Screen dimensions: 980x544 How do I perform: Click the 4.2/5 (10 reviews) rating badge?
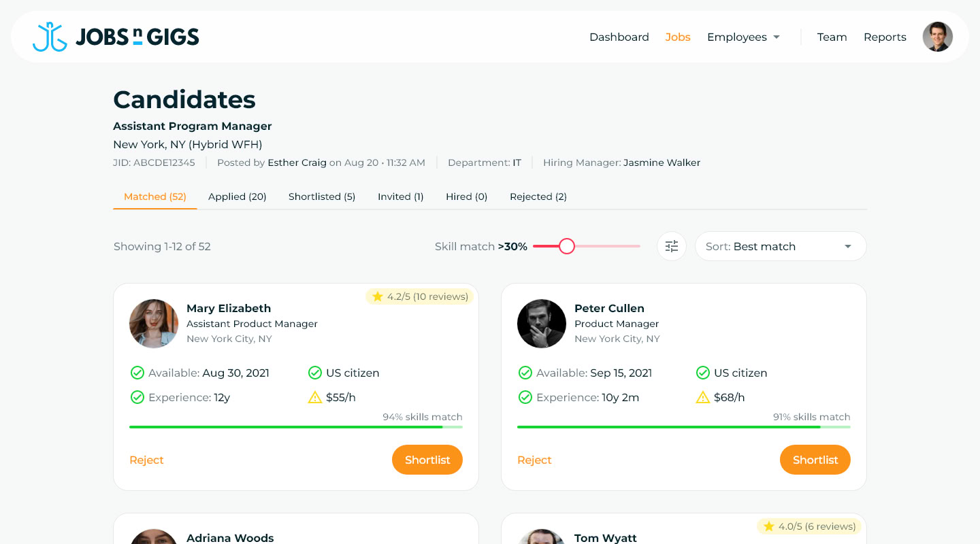click(420, 296)
